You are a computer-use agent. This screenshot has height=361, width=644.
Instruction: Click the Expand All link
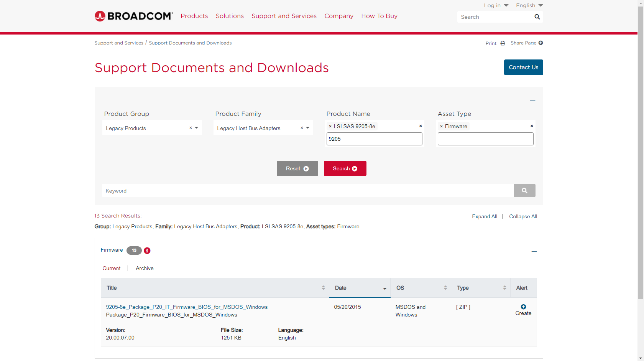[485, 216]
